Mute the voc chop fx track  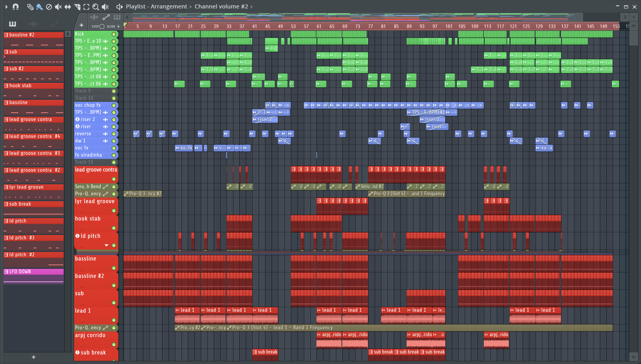pos(114,105)
